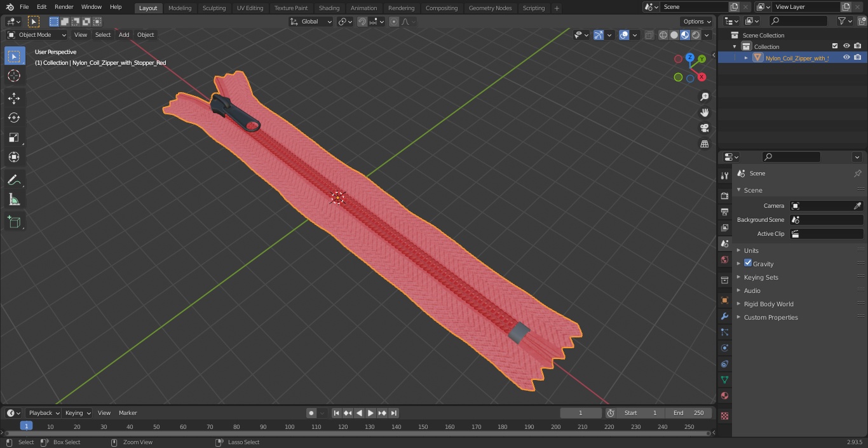Activate the Scale tool
Screen dimensions: 868x448
point(14,137)
